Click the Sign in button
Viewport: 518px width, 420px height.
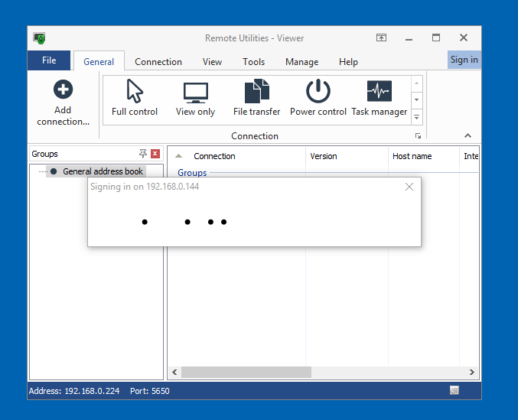(x=464, y=60)
